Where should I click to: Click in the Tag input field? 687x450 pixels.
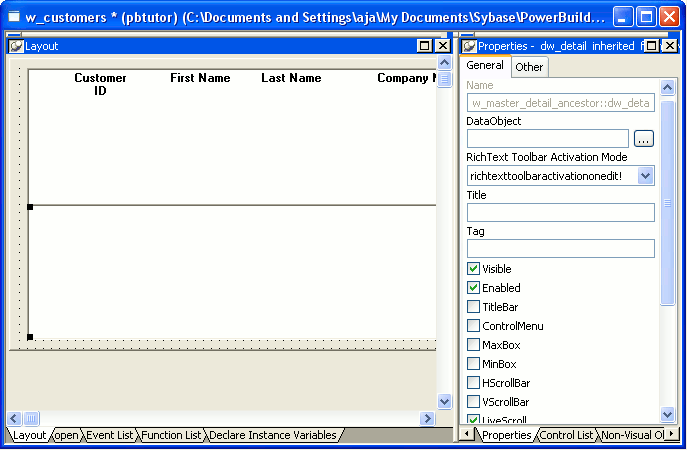pos(561,248)
